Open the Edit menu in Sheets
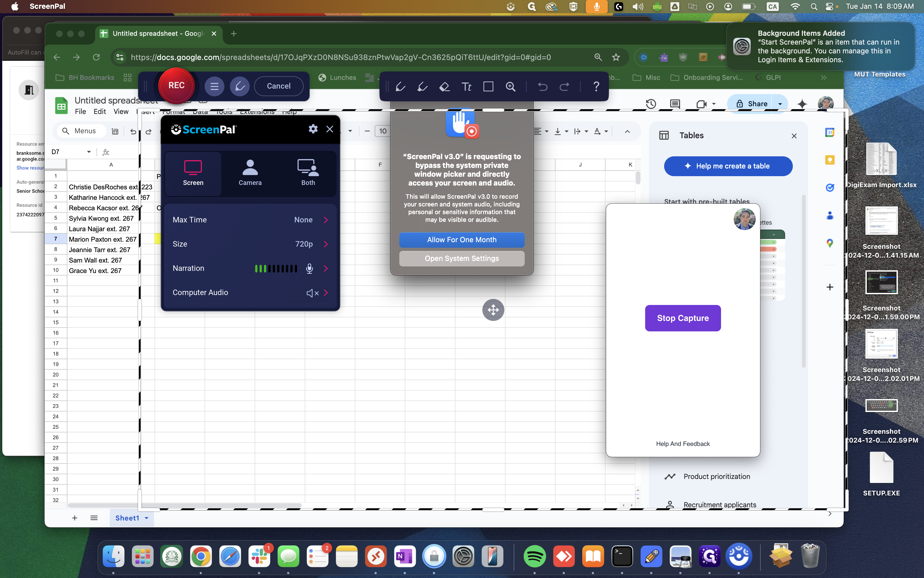Screen dimensions: 924x578 (x=100, y=111)
